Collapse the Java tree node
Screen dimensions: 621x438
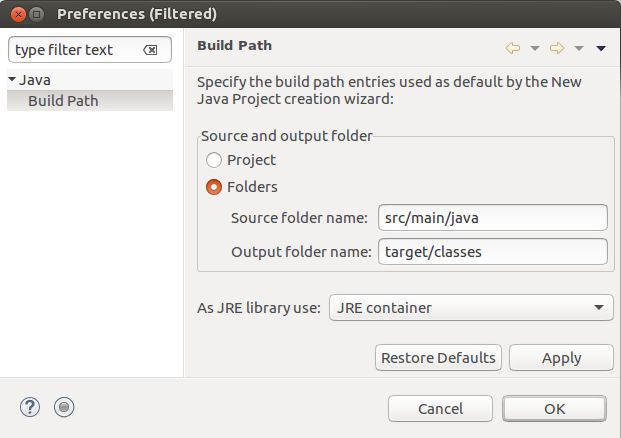(12, 79)
